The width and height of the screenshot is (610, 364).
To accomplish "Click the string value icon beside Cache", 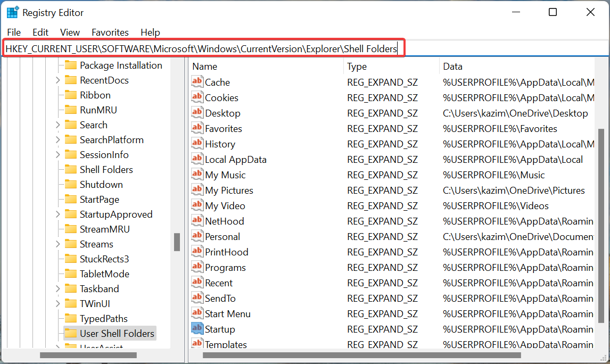I will click(197, 81).
